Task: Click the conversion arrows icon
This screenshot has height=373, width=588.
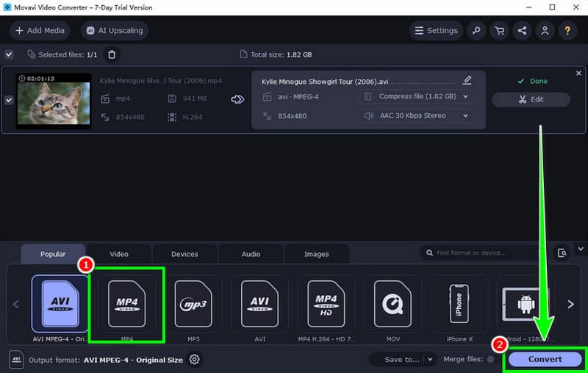Action: point(237,99)
